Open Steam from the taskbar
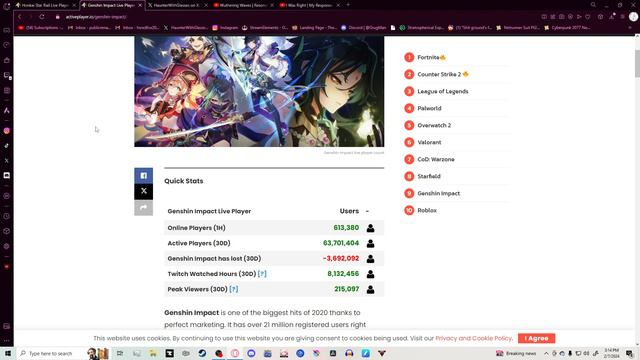The height and width of the screenshot is (360, 640). (202, 353)
